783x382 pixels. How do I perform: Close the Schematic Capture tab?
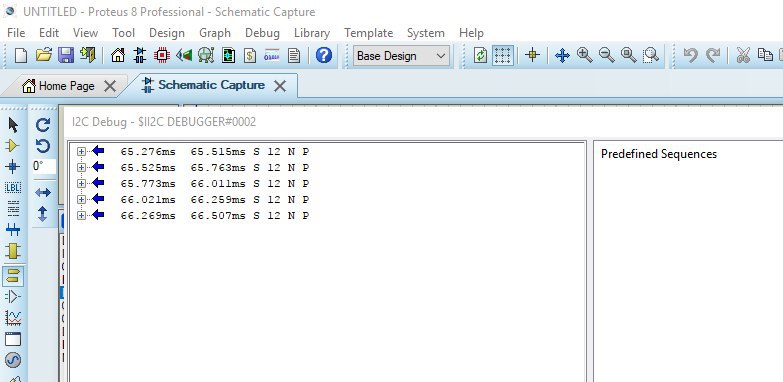point(280,86)
